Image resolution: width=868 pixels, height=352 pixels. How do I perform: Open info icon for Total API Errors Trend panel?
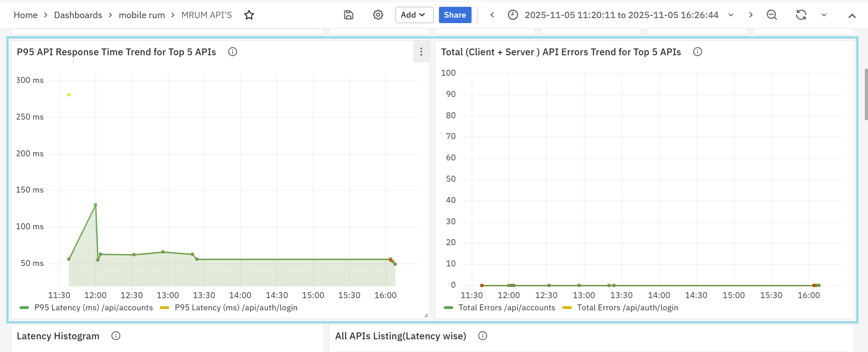pos(697,52)
